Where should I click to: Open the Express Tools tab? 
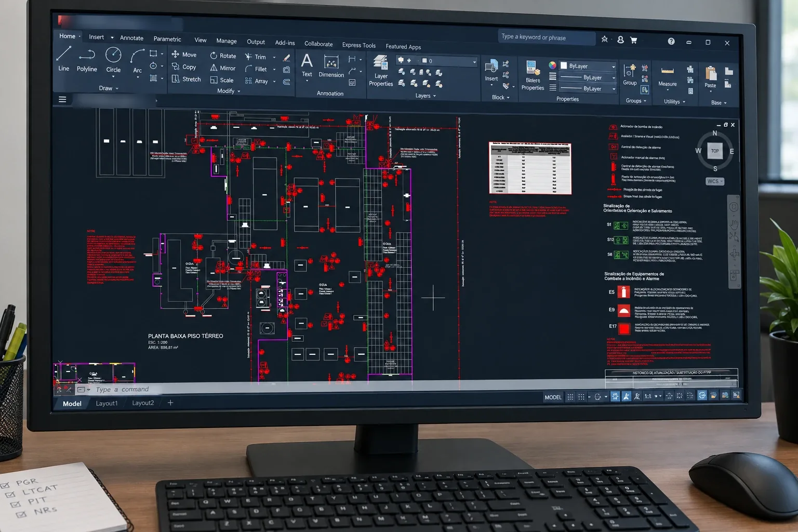358,45
